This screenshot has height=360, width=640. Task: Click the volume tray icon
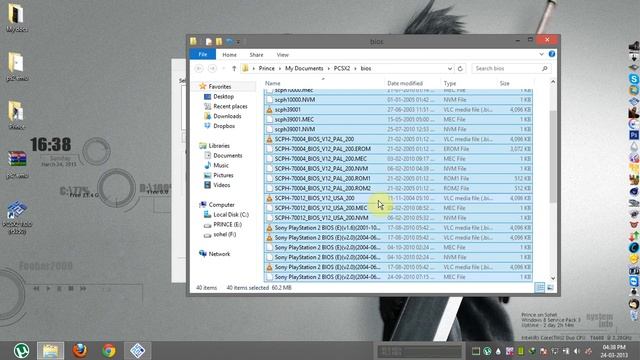pos(577,351)
